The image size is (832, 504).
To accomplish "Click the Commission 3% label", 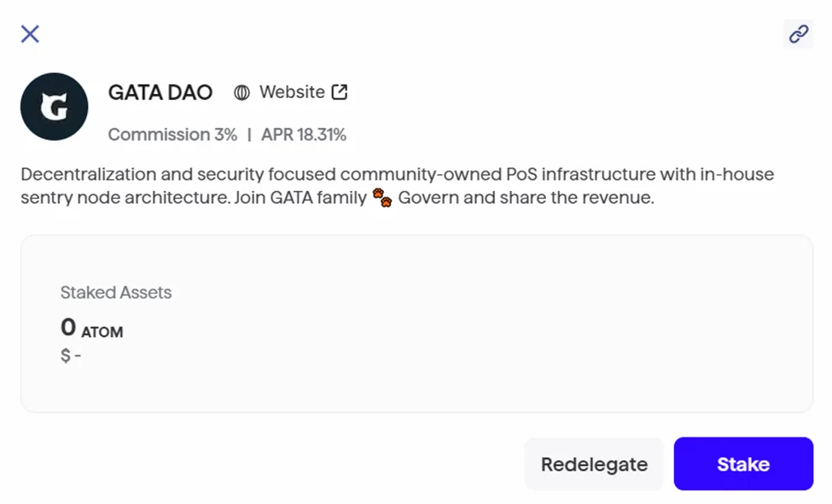I will (x=172, y=135).
